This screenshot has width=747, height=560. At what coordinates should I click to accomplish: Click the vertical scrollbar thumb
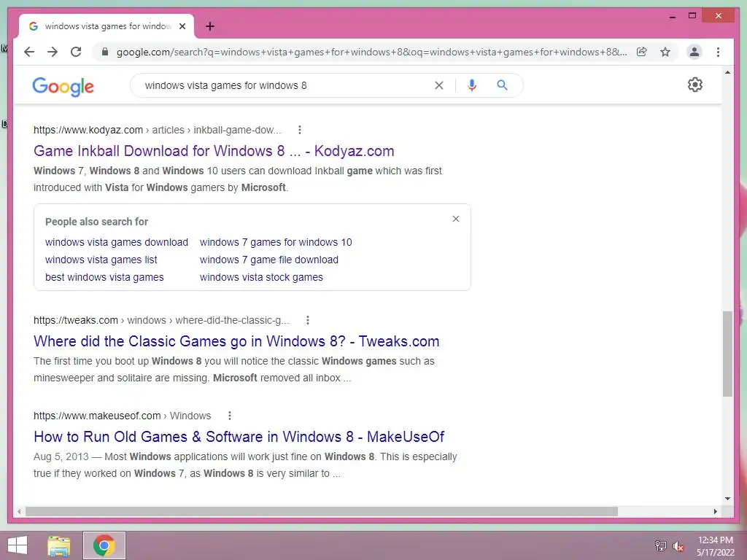727,354
